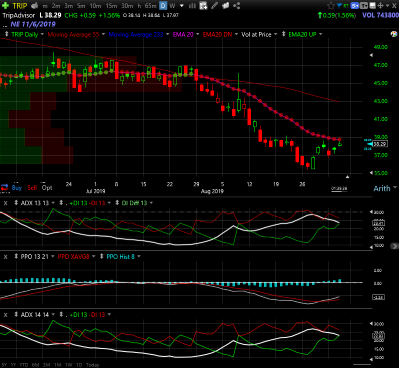This screenshot has width=399, height=368.
Task: Click the crosshair pointer icon top right
Action: click(x=380, y=6)
